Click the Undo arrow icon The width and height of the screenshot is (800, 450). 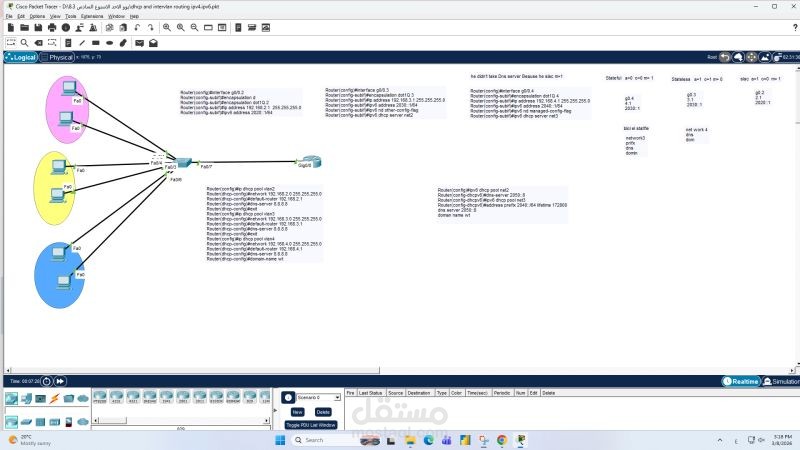pyautogui.click(x=137, y=28)
